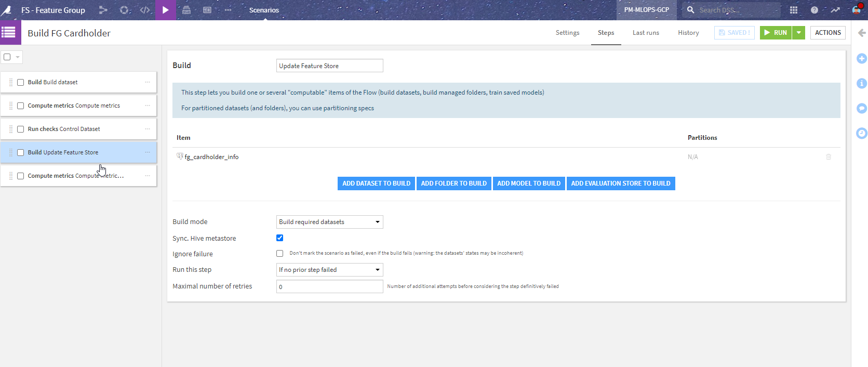Open the partitioning specs link
The image size is (868, 367).
pyautogui.click(x=349, y=108)
